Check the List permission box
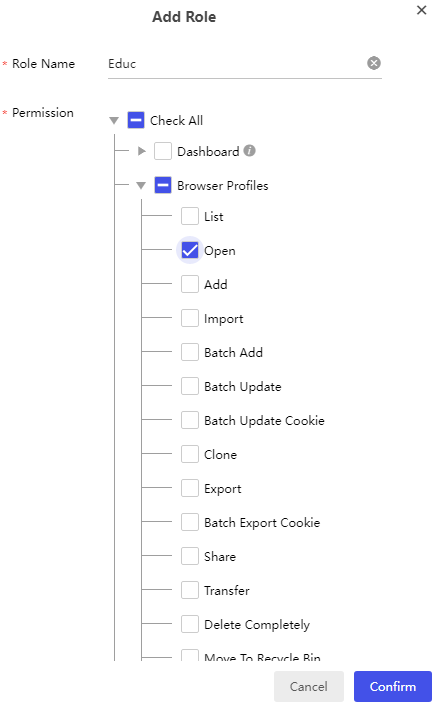The height and width of the screenshot is (704, 436). [190, 216]
